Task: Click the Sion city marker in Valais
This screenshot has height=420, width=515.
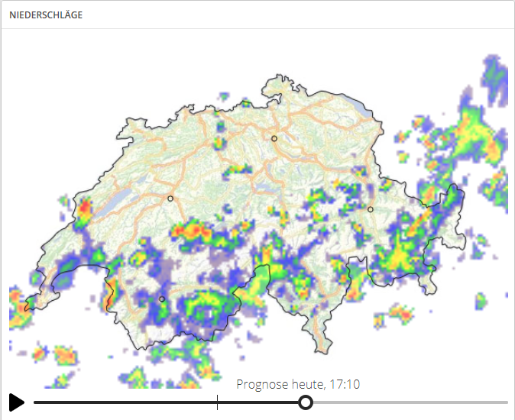Action: click(161, 299)
